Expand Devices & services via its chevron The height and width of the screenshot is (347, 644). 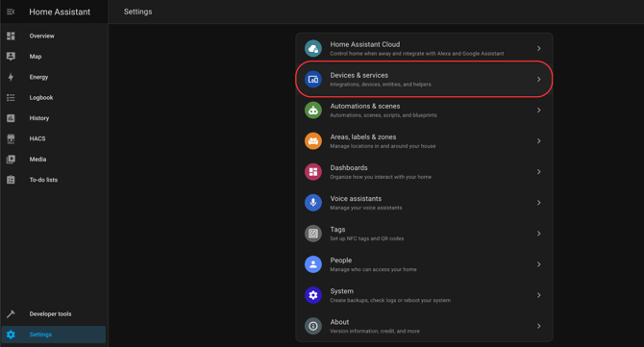(x=538, y=79)
